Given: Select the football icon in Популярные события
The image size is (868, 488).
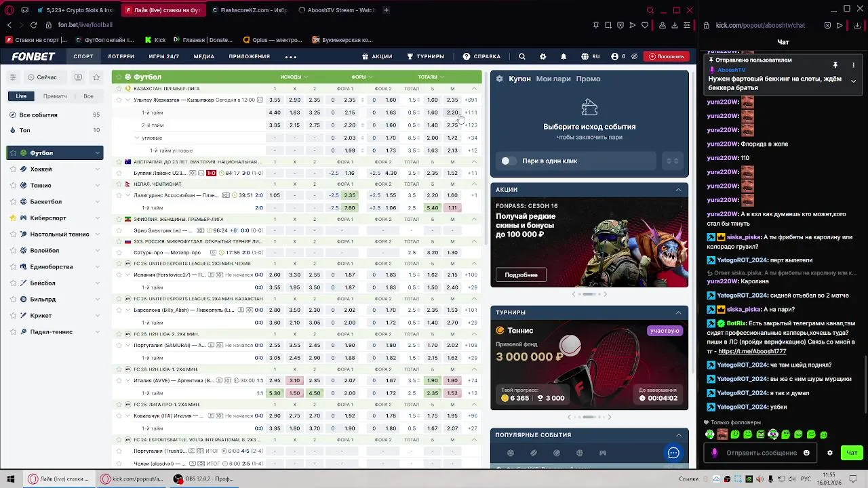Looking at the screenshot, I should click(x=511, y=453).
